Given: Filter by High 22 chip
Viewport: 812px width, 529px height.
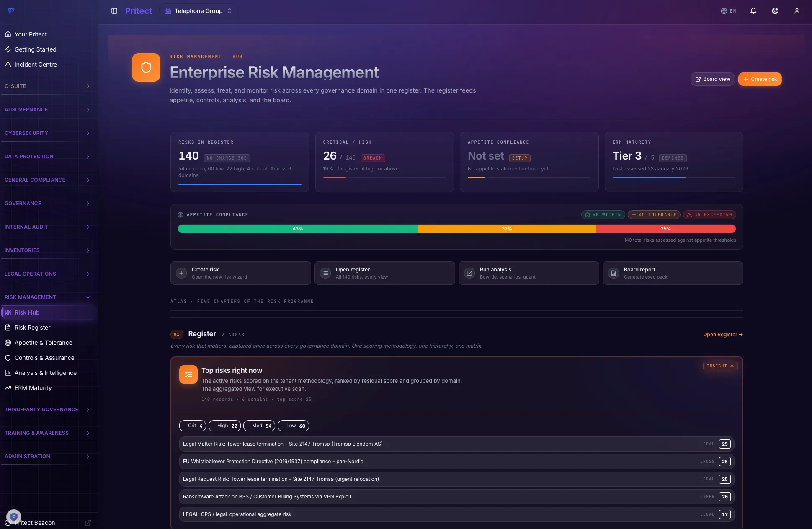Looking at the screenshot, I should 225,426.
